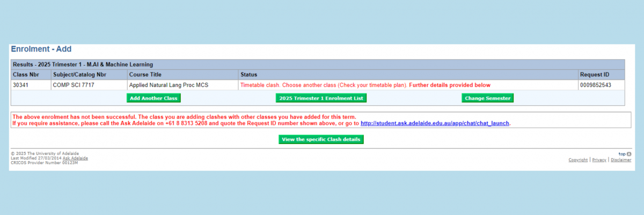Click the Results 2025 Trimester 1 header row
Viewport: 644px width, 215px height.
318,64
